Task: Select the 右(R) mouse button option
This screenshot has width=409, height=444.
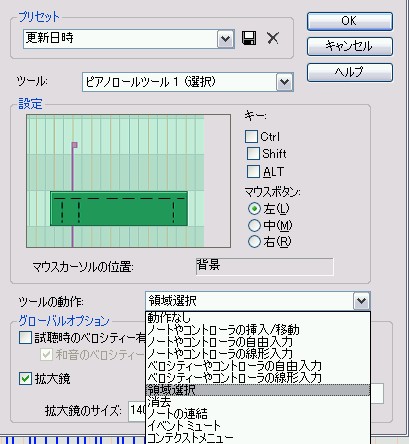Action: pos(254,242)
